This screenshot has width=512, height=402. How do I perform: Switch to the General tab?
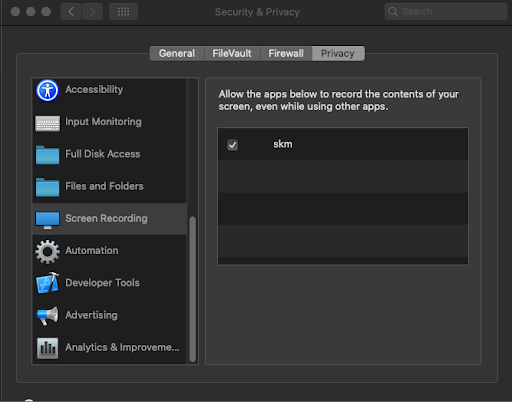click(177, 53)
